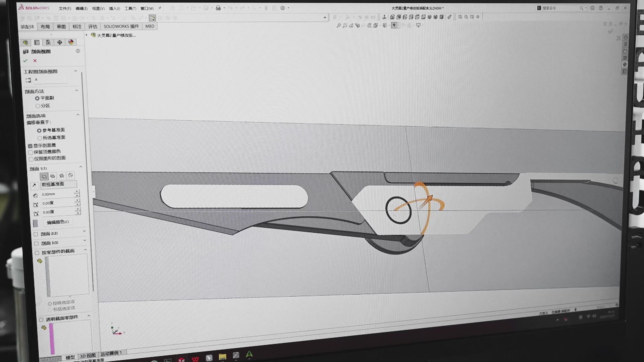Click the 编辑颜色 button

pyautogui.click(x=58, y=222)
